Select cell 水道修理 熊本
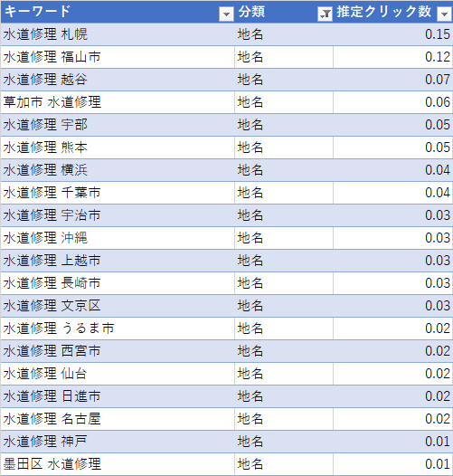This screenshot has height=476, width=453. [x=118, y=148]
